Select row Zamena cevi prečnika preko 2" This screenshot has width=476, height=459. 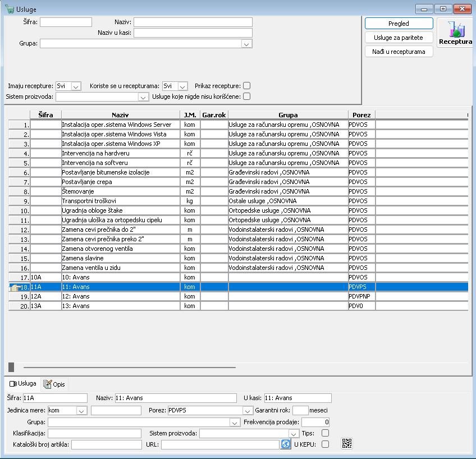tap(239, 239)
